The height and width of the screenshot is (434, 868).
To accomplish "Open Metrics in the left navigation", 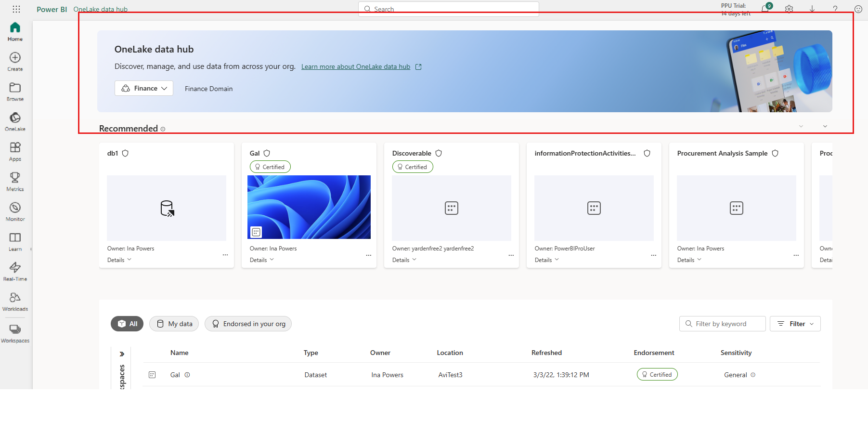I will click(x=15, y=182).
